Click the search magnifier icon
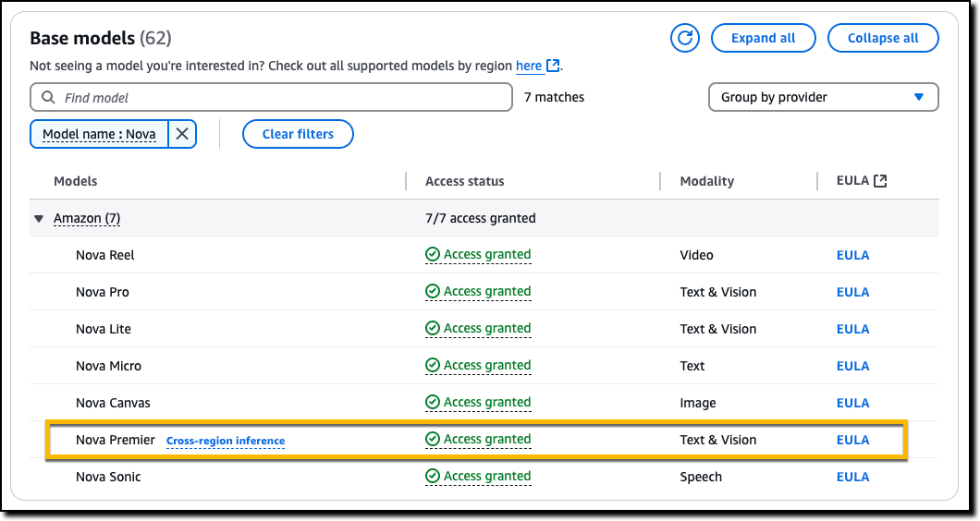 48,97
